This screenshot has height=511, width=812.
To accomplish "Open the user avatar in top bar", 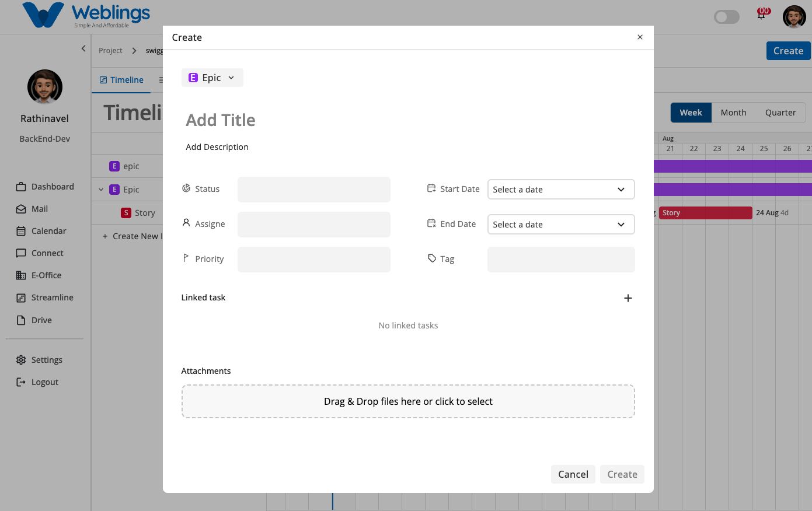I will click(794, 17).
